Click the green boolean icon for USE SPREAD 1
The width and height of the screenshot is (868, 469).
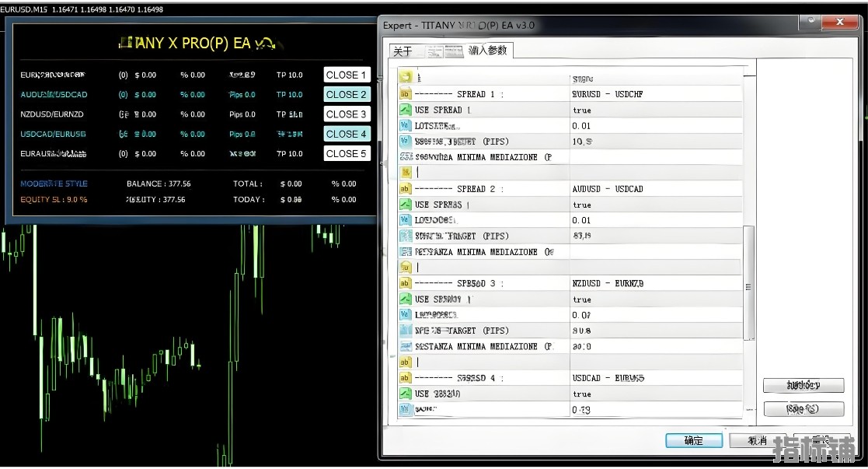(405, 110)
